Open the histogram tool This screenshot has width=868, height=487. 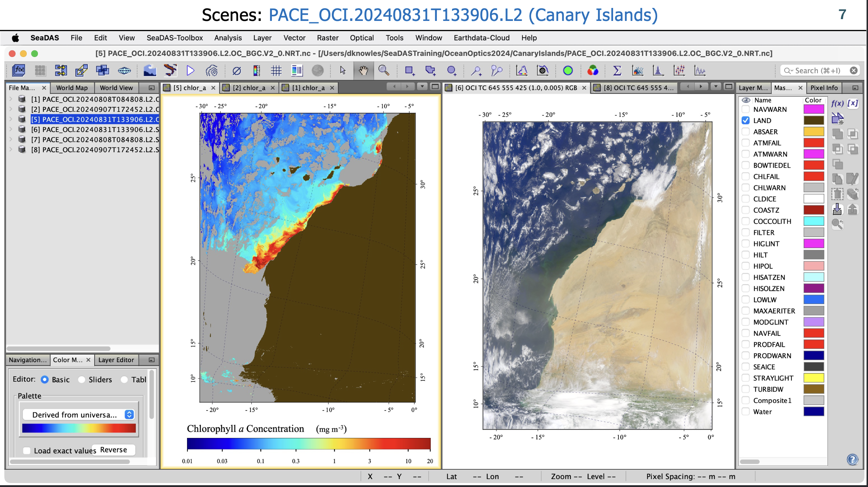pyautogui.click(x=658, y=71)
